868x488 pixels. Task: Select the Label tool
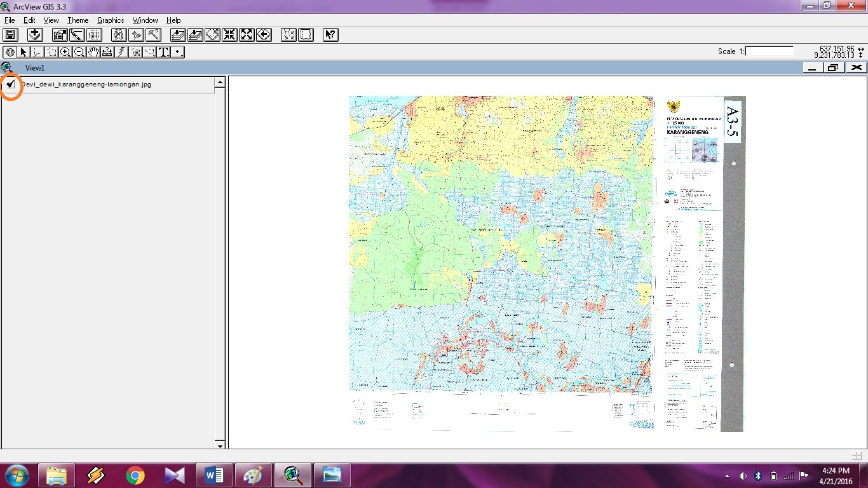pos(149,52)
